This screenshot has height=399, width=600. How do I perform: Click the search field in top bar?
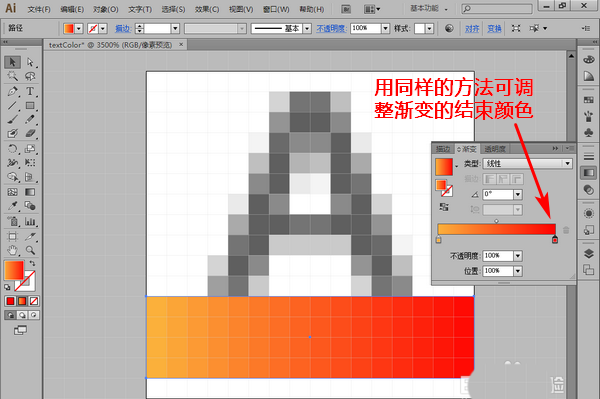pyautogui.click(x=496, y=8)
